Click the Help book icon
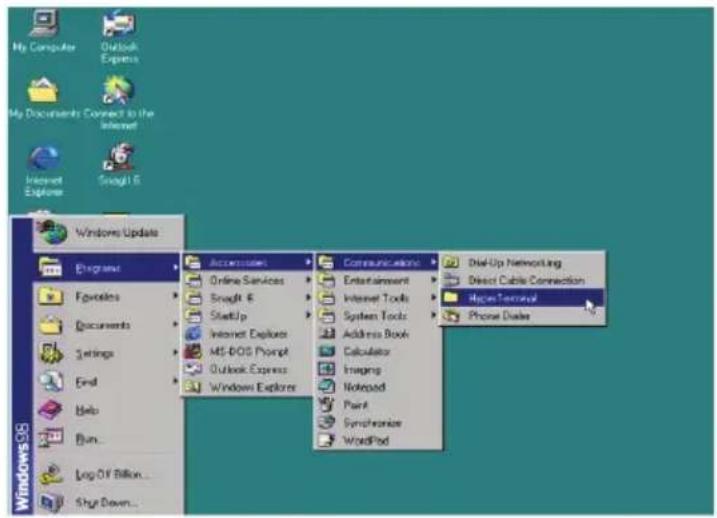 coord(51,410)
